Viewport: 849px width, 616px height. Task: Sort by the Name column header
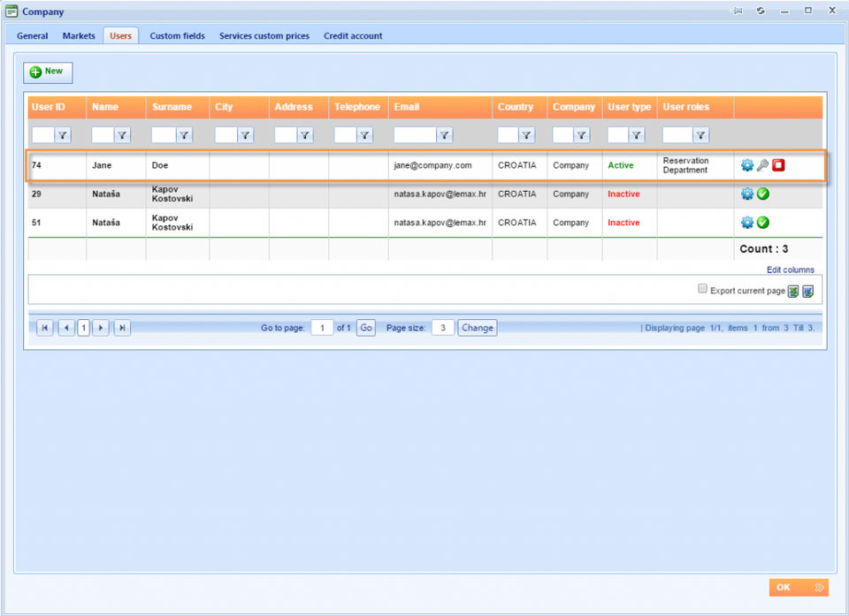point(105,107)
